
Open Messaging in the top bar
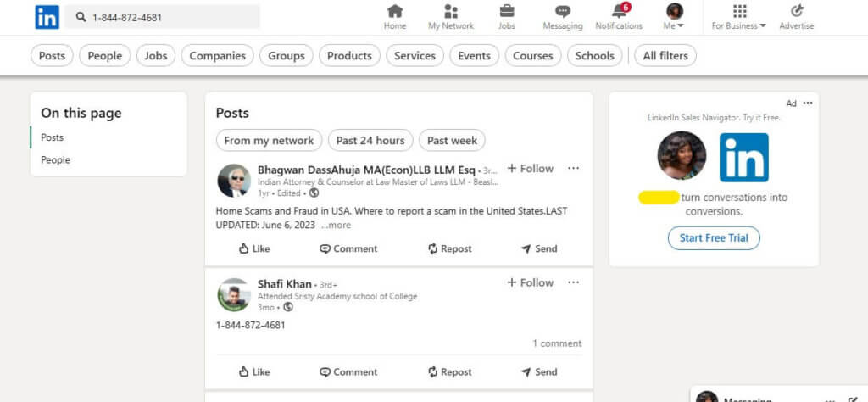point(563,17)
